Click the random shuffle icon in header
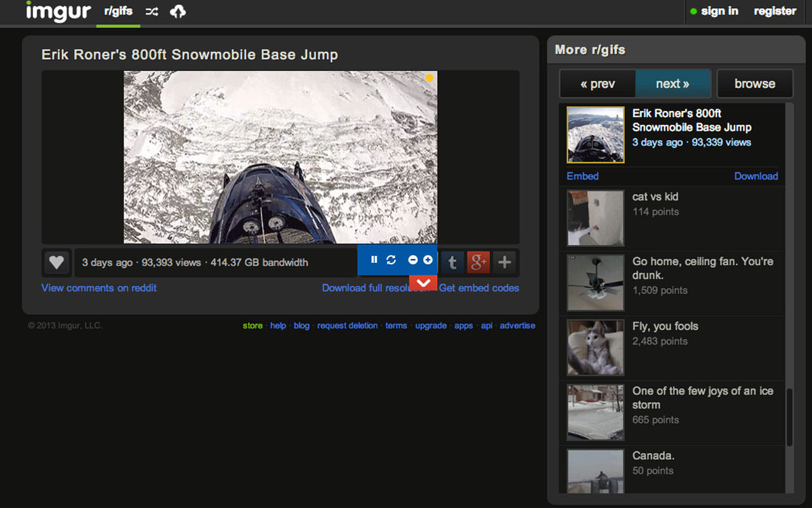 [152, 11]
